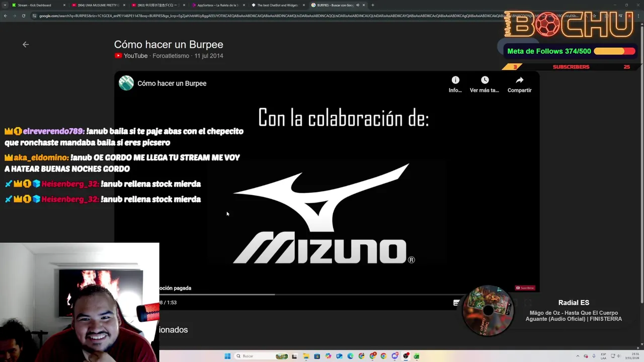The width and height of the screenshot is (644, 362).
Task: Switch the ESP LAA keyboard language
Action: [603, 356]
